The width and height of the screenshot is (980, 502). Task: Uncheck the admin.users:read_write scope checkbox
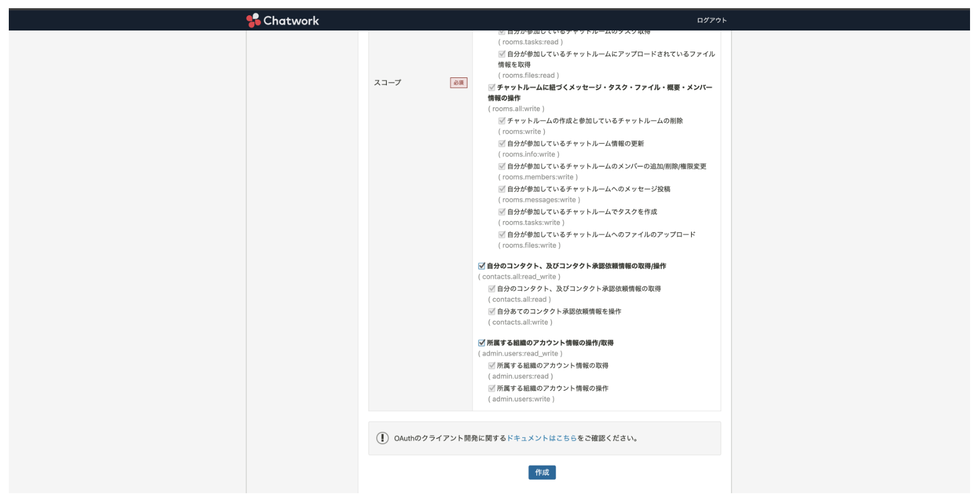(x=482, y=343)
